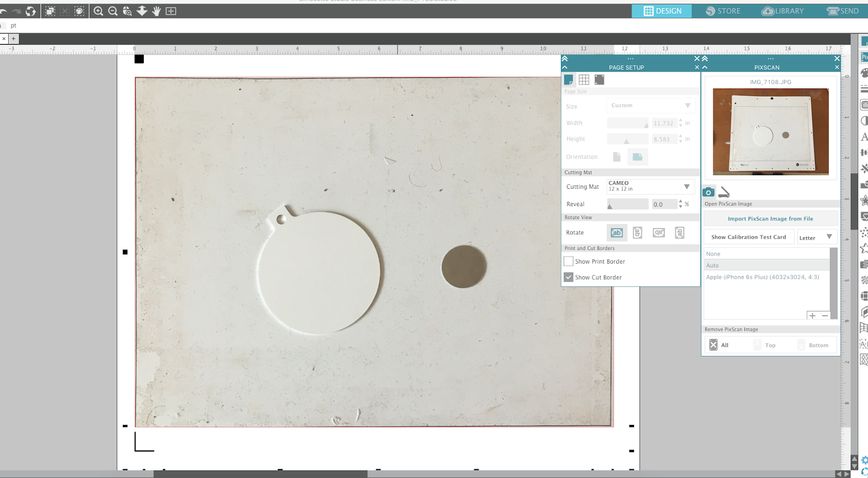Viewport: 868px width, 478px height.
Task: Open the Size 'Custom' dropdown
Action: pos(651,106)
